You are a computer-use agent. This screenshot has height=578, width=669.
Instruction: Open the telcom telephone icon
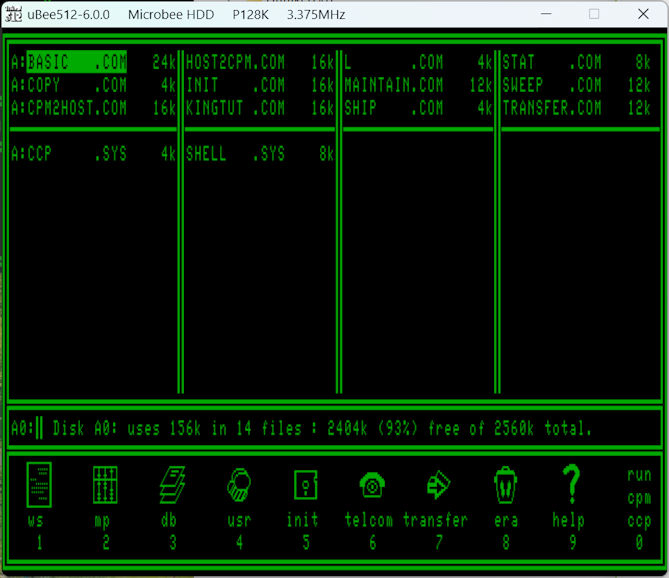pos(372,485)
